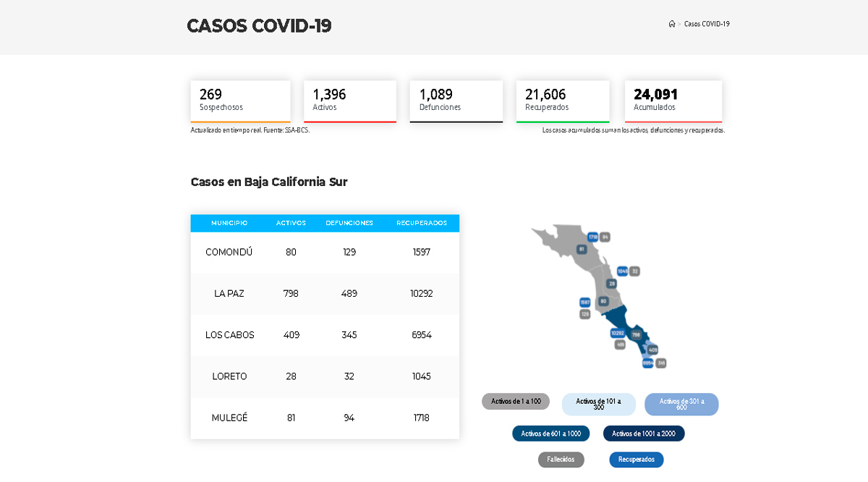Select the MULEGÉ municipality row
Viewport: 868px width, 482px height.
(x=325, y=418)
